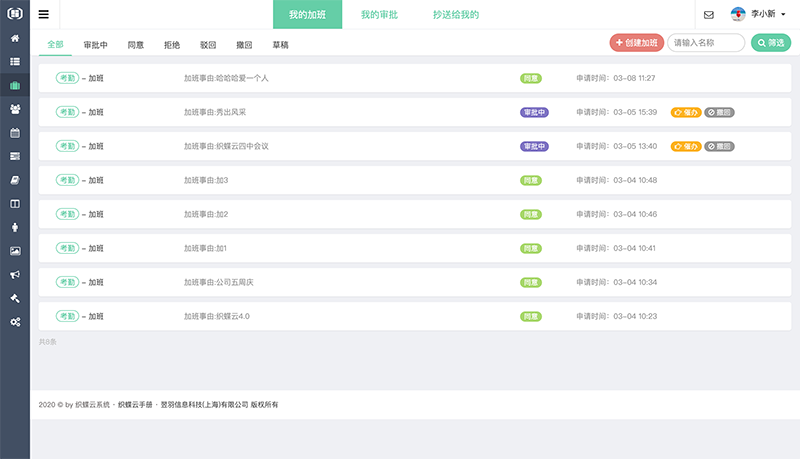The image size is (800, 459).
Task: Open the 加班事由:加1 record
Action: point(415,248)
